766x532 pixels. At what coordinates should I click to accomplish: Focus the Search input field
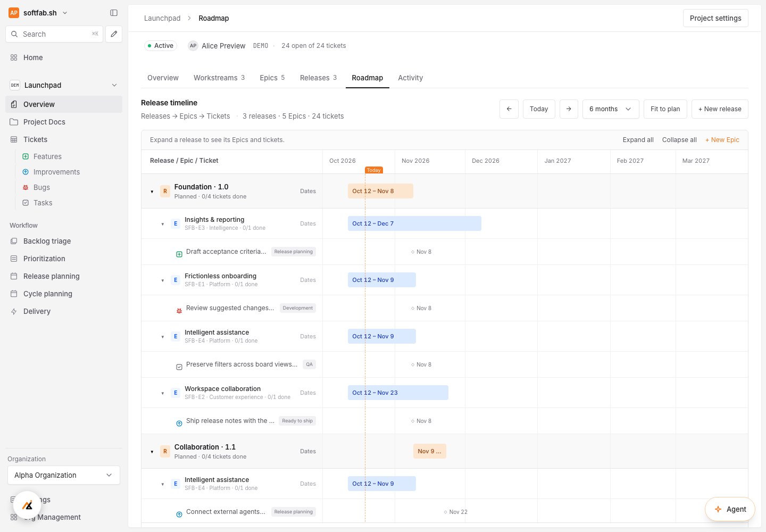54,34
